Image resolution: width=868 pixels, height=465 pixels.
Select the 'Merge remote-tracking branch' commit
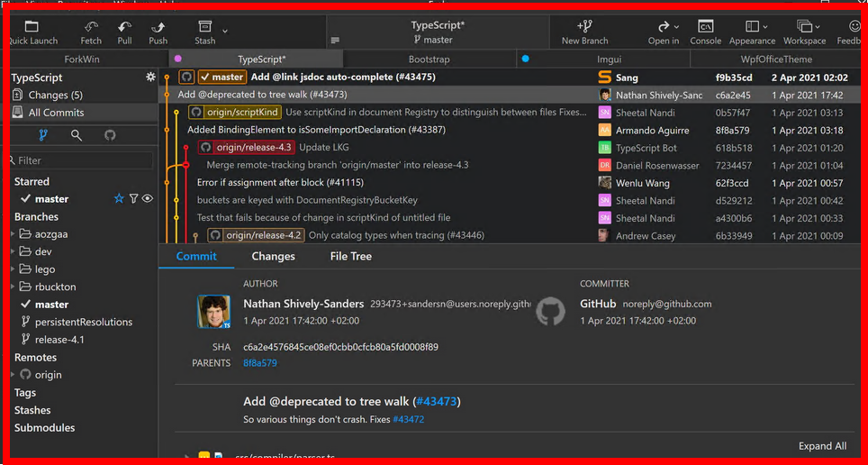click(337, 165)
